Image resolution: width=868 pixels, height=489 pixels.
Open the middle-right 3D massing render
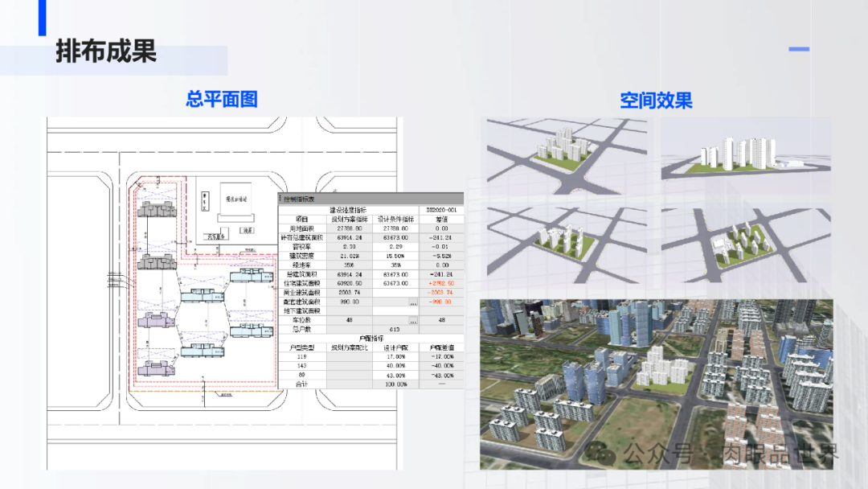[x=746, y=245]
